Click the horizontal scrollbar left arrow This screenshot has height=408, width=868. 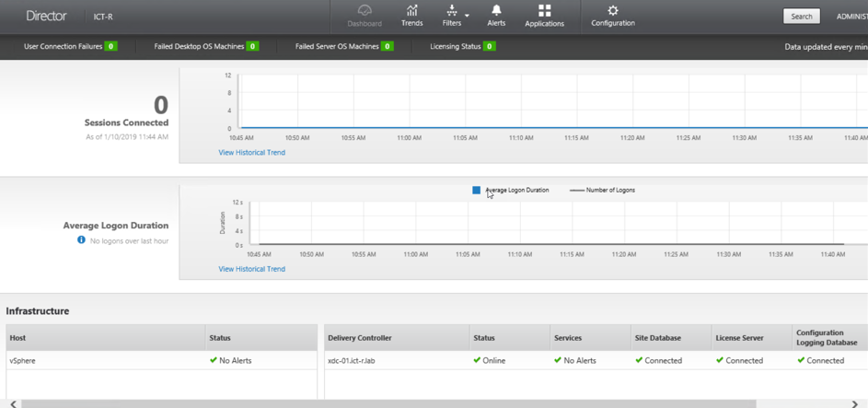[x=14, y=403]
